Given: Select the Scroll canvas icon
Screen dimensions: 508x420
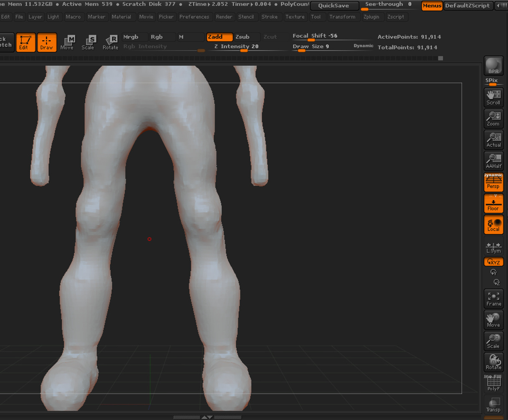Looking at the screenshot, I should click(x=493, y=97).
